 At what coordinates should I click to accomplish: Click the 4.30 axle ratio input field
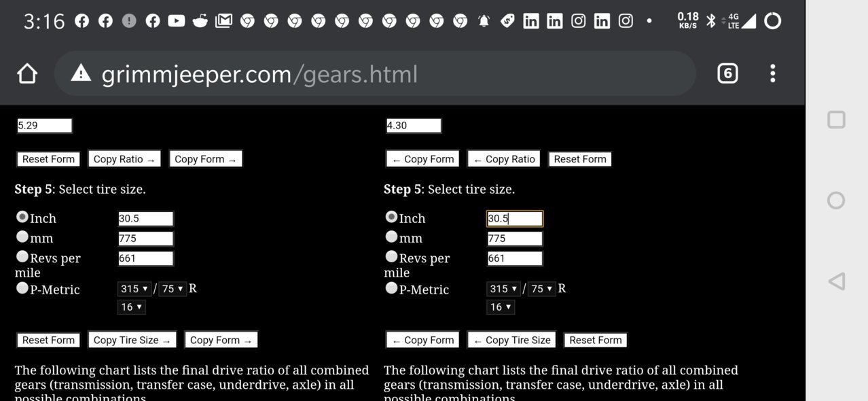click(414, 125)
